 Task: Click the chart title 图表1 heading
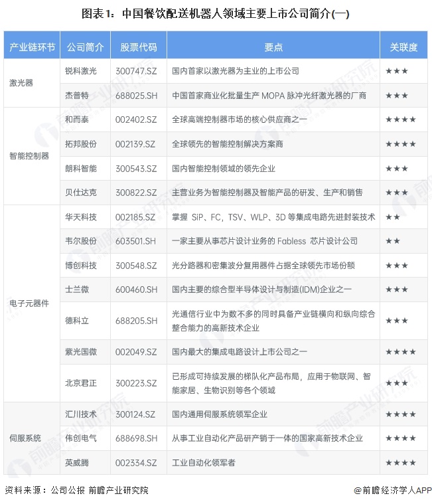point(216,14)
